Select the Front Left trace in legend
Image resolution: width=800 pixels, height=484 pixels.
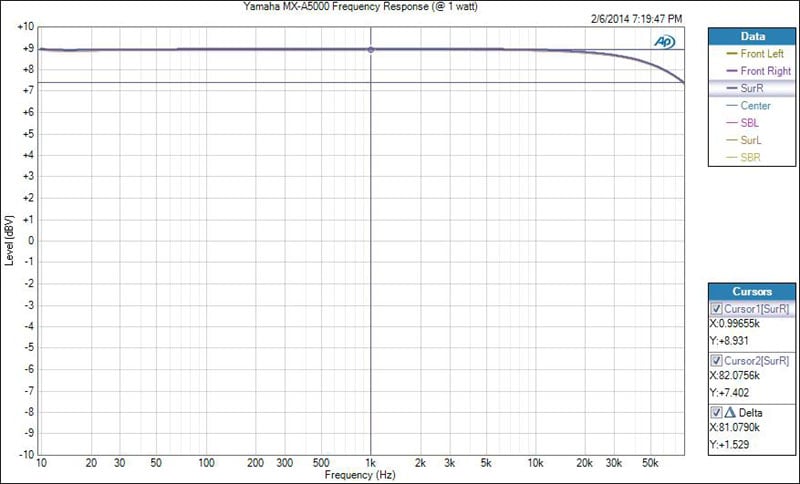(x=762, y=54)
